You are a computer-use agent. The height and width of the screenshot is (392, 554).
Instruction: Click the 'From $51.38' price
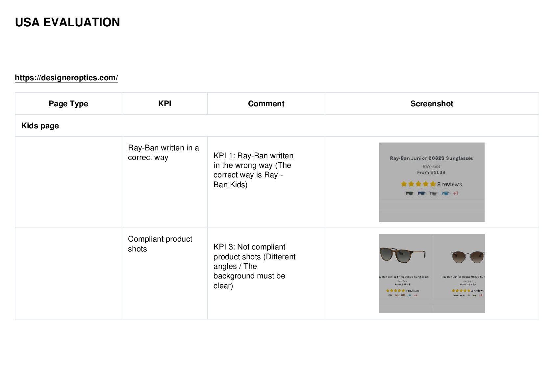431,172
